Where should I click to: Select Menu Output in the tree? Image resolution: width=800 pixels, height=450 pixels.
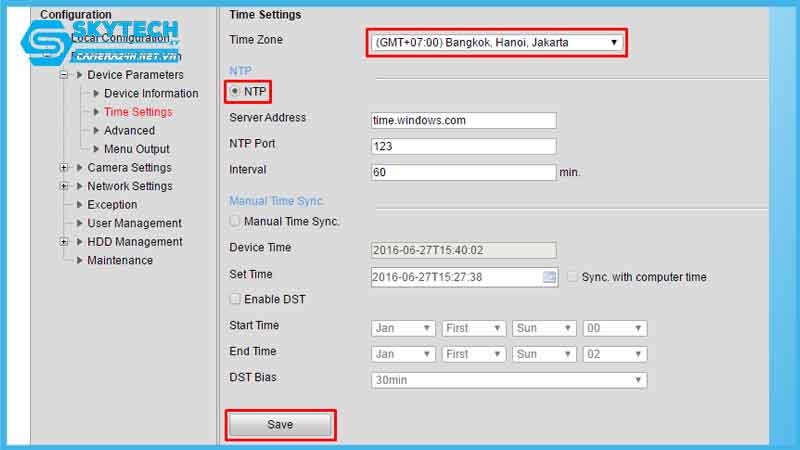[137, 149]
